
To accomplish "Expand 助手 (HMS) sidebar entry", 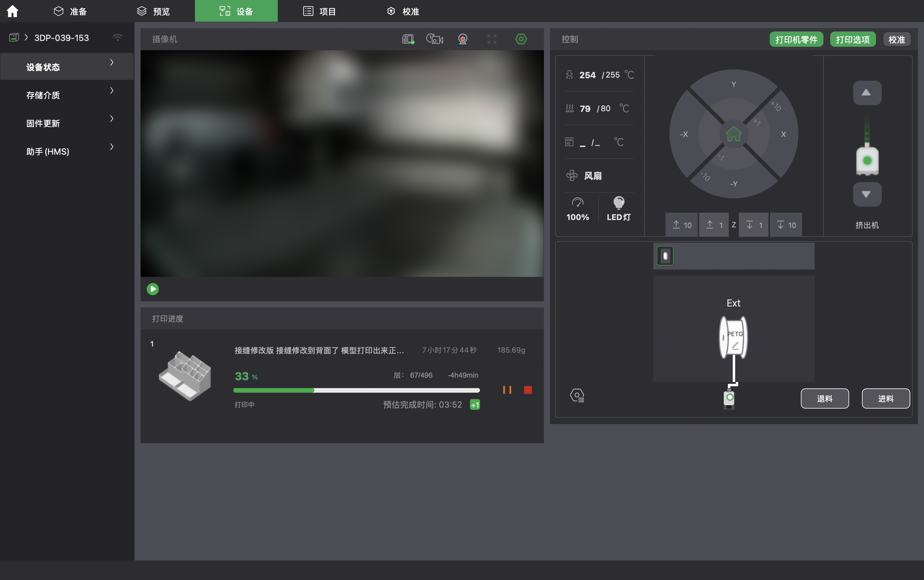I will coord(67,151).
